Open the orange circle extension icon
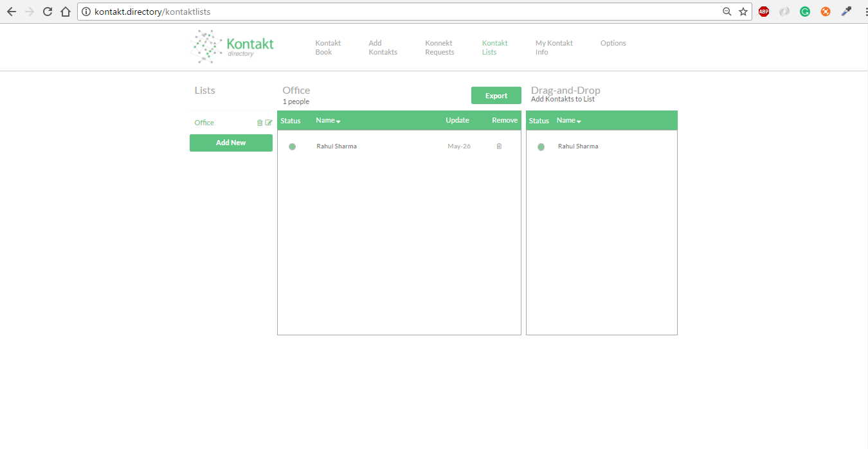The width and height of the screenshot is (868, 449). pyautogui.click(x=826, y=12)
